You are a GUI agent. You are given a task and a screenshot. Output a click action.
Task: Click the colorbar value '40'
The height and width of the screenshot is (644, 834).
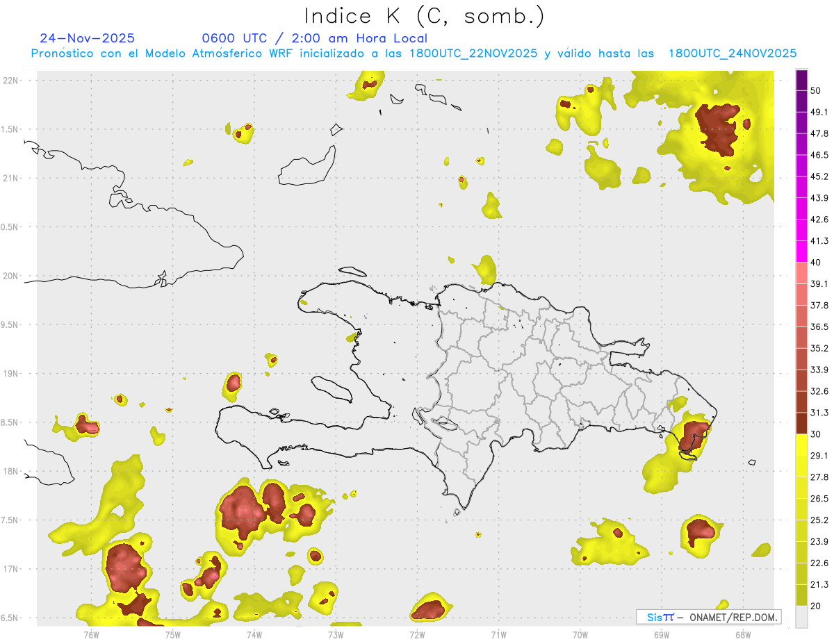pyautogui.click(x=817, y=263)
